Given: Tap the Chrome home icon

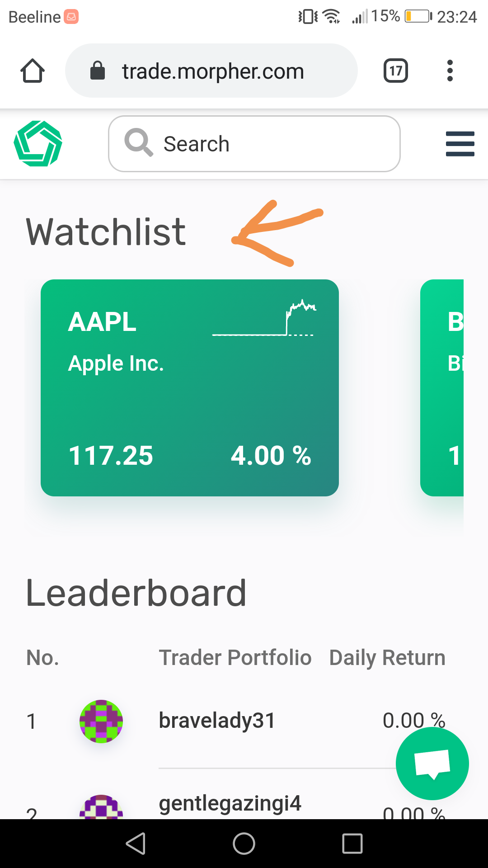Looking at the screenshot, I should click(x=33, y=71).
